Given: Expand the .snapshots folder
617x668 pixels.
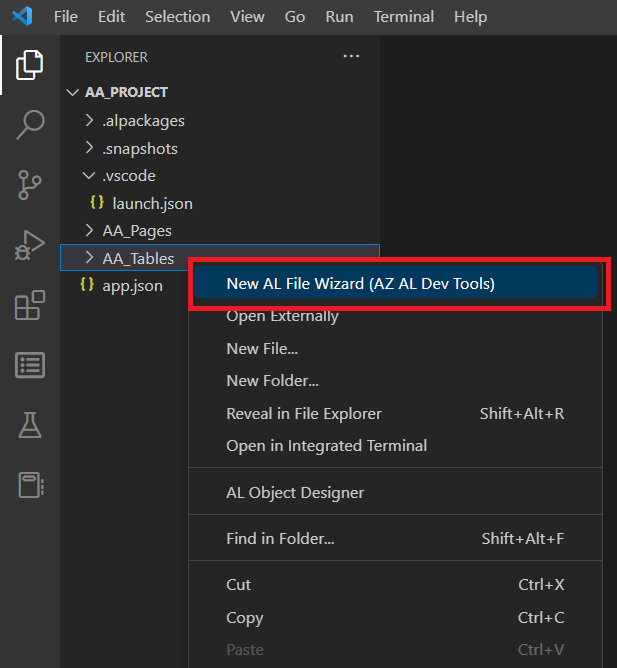Looking at the screenshot, I should coord(89,148).
